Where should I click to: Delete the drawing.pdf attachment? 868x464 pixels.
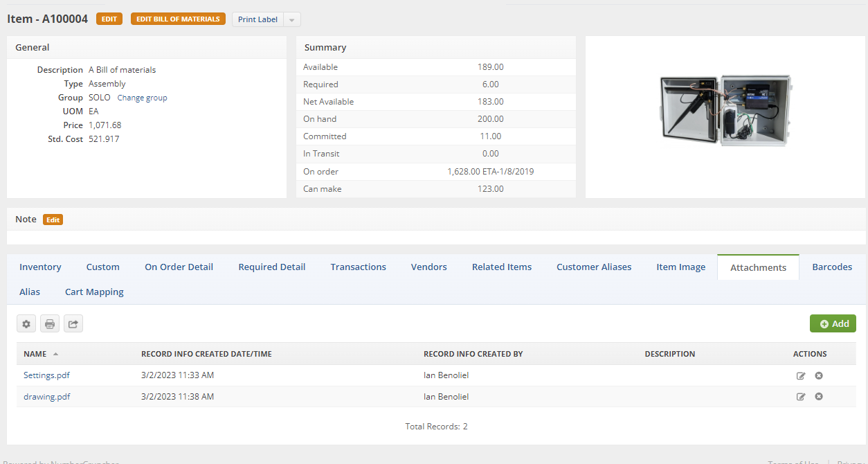click(x=819, y=397)
